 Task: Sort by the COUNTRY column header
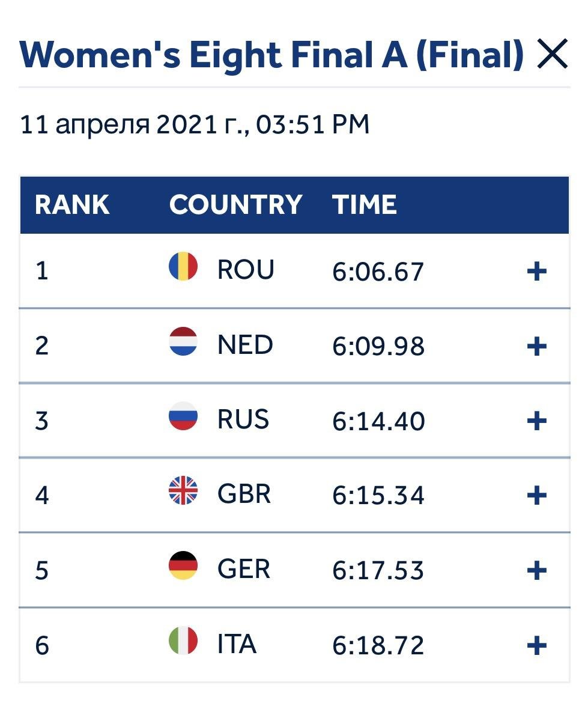click(235, 205)
